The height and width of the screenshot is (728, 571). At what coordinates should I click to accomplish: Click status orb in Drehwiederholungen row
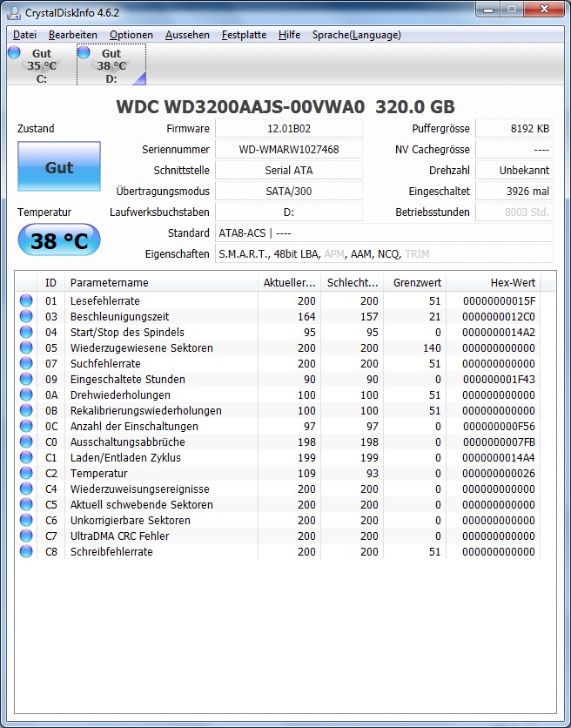pos(26,394)
